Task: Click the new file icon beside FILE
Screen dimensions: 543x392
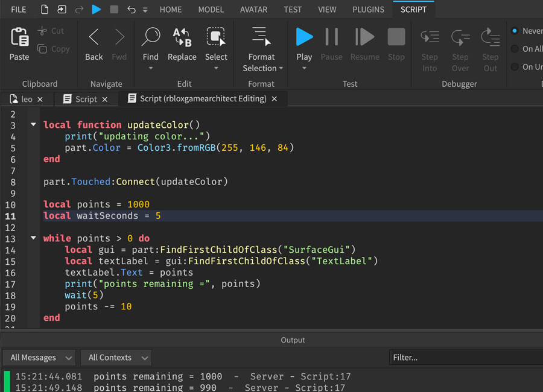Action: [45, 10]
